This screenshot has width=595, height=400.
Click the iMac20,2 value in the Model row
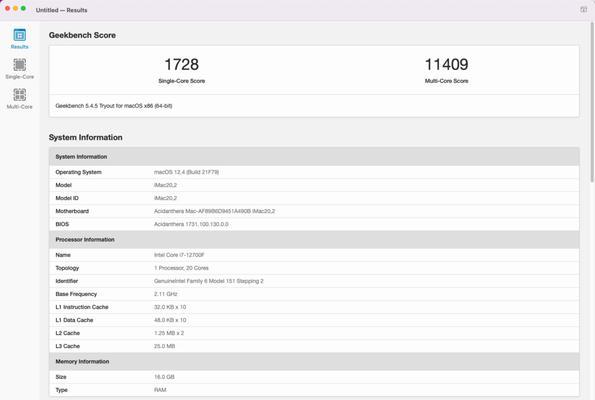pyautogui.click(x=165, y=185)
